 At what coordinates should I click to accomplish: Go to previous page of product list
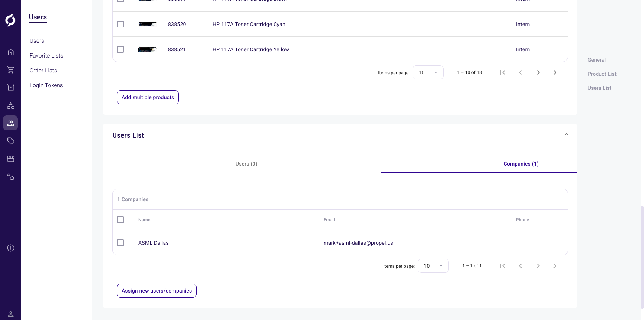coord(520,72)
